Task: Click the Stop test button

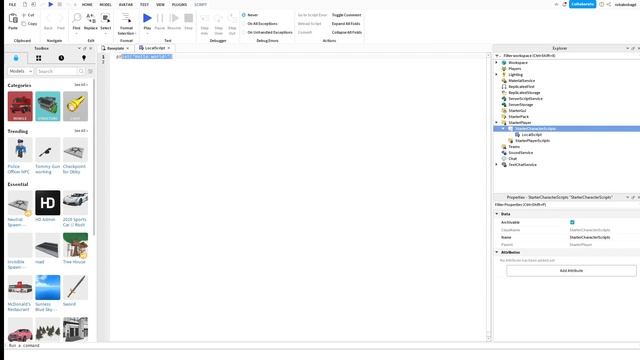Action: coord(189,18)
